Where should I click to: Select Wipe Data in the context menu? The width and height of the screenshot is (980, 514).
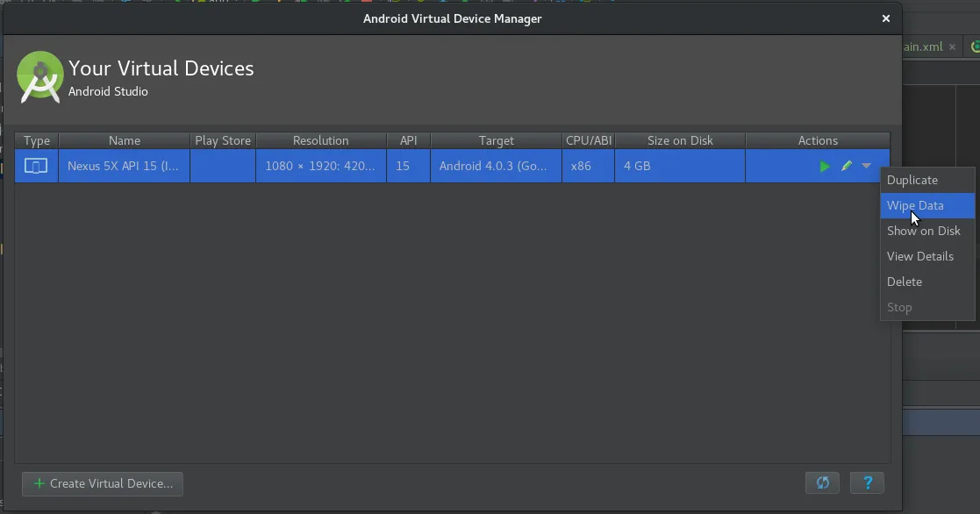(x=927, y=205)
